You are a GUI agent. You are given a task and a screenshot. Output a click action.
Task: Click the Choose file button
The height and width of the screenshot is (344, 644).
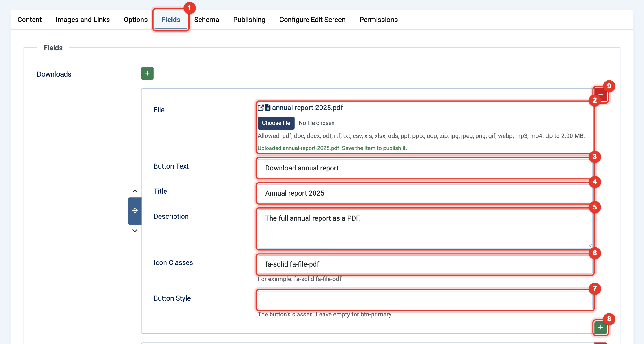point(276,123)
